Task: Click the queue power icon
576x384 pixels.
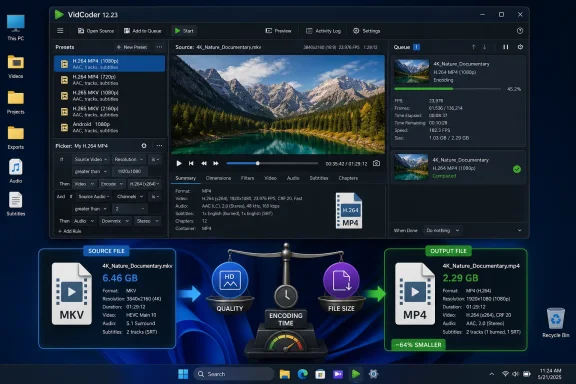Action: click(520, 47)
